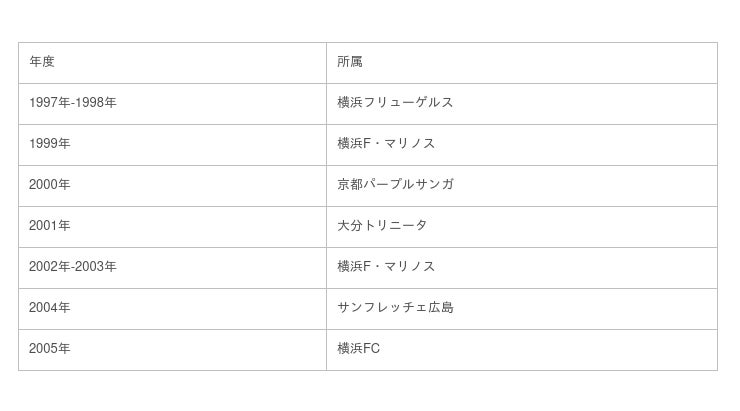Click '1997年' in the first year range
Screen dimensions: 740x411
point(49,103)
